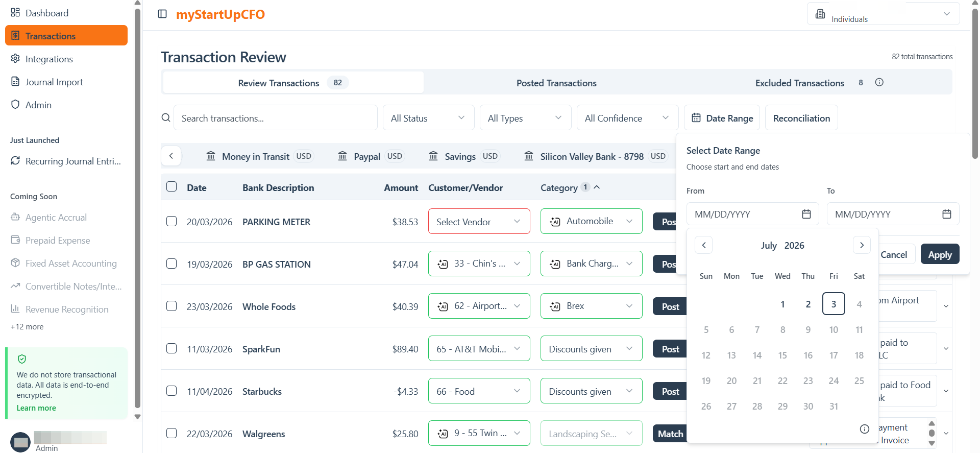Screen dimensions: 980x453
Task: Open Journal Import in the sidebar
Action: coord(66,82)
